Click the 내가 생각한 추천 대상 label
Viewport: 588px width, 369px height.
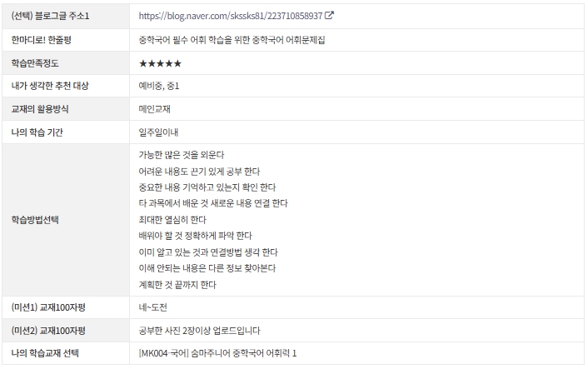tap(50, 86)
